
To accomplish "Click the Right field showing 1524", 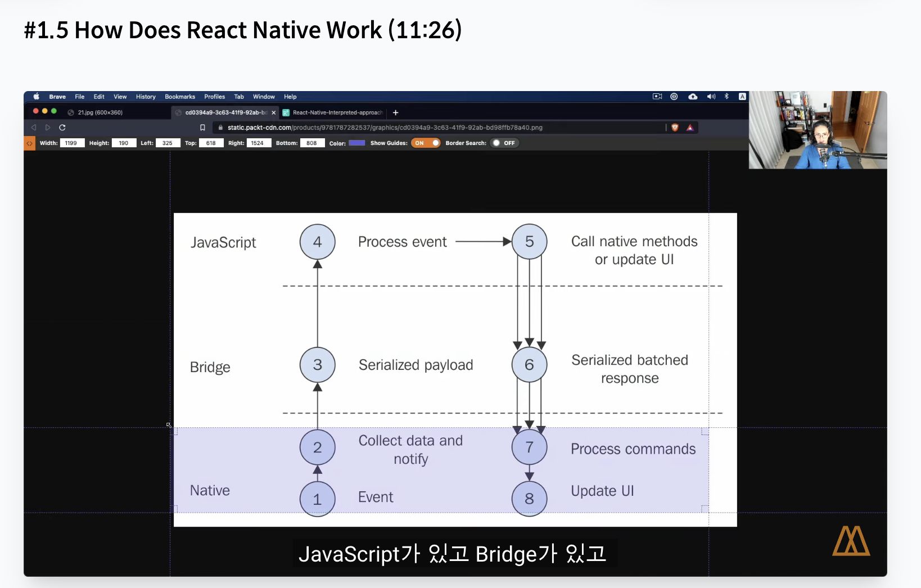I will [x=258, y=143].
